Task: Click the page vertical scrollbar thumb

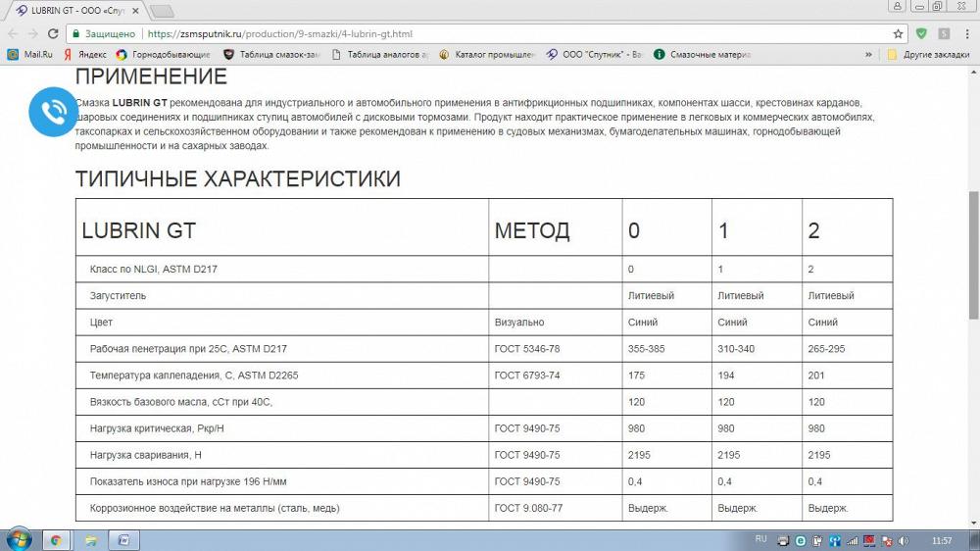Action: point(973,255)
